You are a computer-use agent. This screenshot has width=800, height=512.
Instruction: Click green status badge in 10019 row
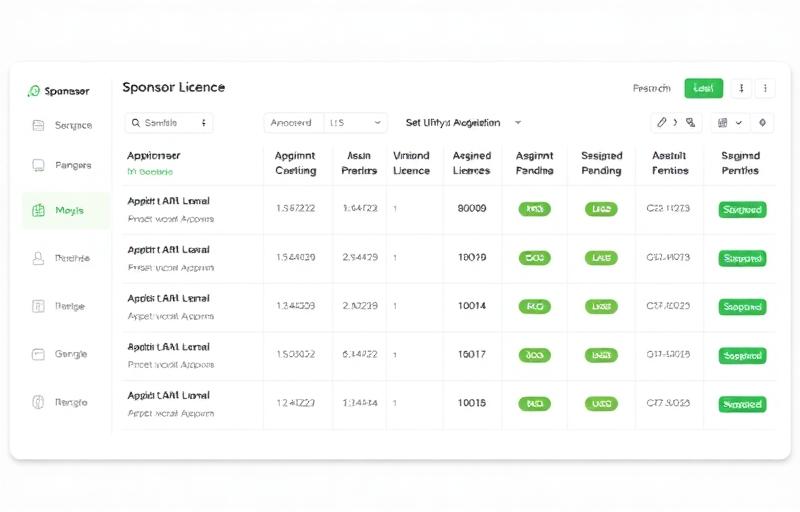(x=742, y=259)
